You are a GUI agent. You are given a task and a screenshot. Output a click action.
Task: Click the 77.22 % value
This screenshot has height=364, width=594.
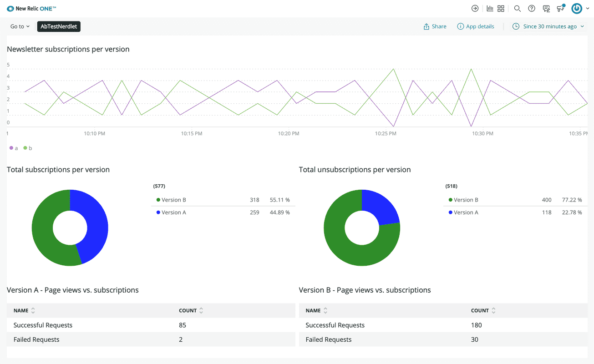click(572, 200)
